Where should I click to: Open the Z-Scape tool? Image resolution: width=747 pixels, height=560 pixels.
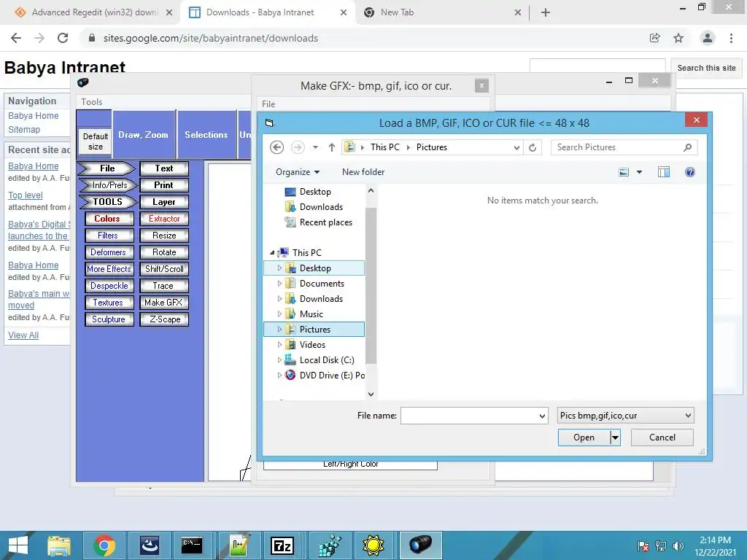pos(164,319)
